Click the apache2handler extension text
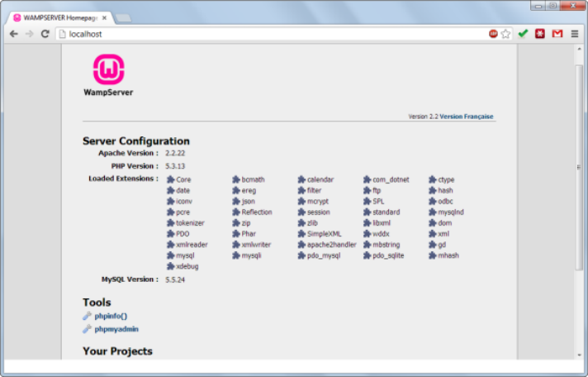Viewport: 588px width, 377px height. click(331, 245)
